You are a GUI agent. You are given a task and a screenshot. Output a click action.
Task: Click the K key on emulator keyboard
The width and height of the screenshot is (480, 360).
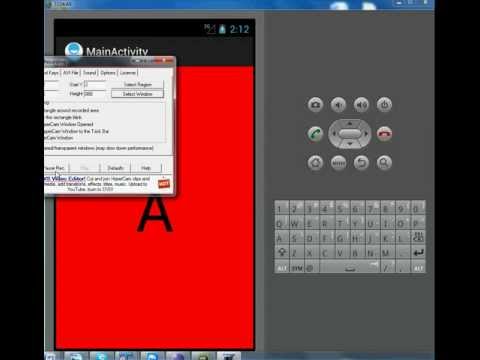point(388,237)
